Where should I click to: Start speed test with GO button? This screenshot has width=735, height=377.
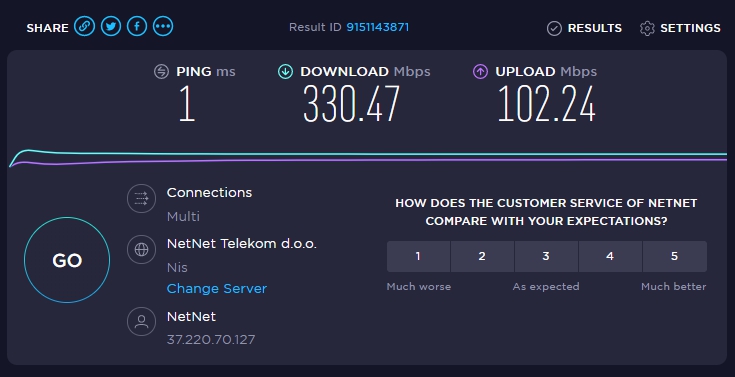tap(67, 260)
